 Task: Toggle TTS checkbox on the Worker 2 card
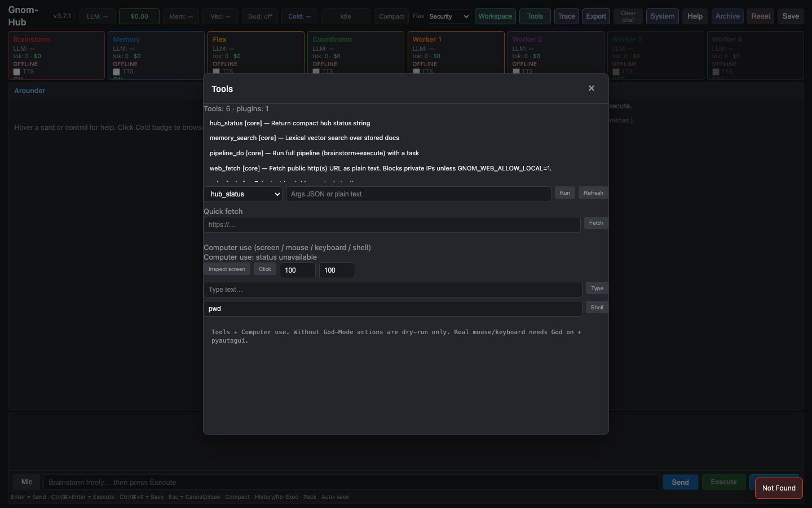516,72
